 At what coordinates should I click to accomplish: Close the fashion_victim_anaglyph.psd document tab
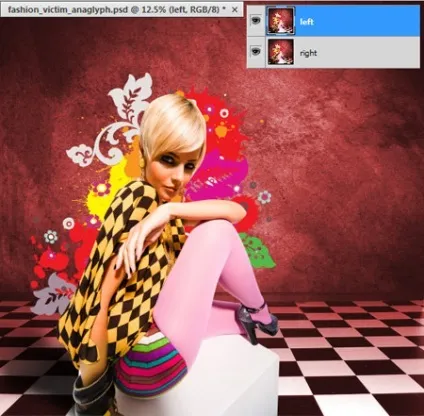pyautogui.click(x=235, y=10)
